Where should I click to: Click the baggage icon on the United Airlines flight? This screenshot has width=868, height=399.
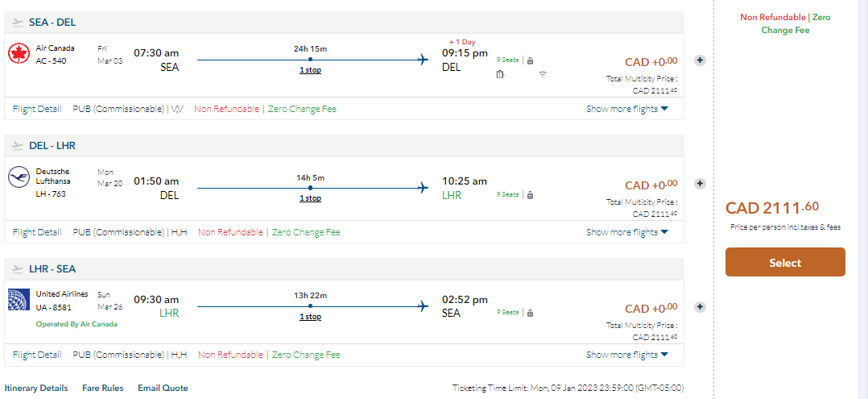coord(530,312)
